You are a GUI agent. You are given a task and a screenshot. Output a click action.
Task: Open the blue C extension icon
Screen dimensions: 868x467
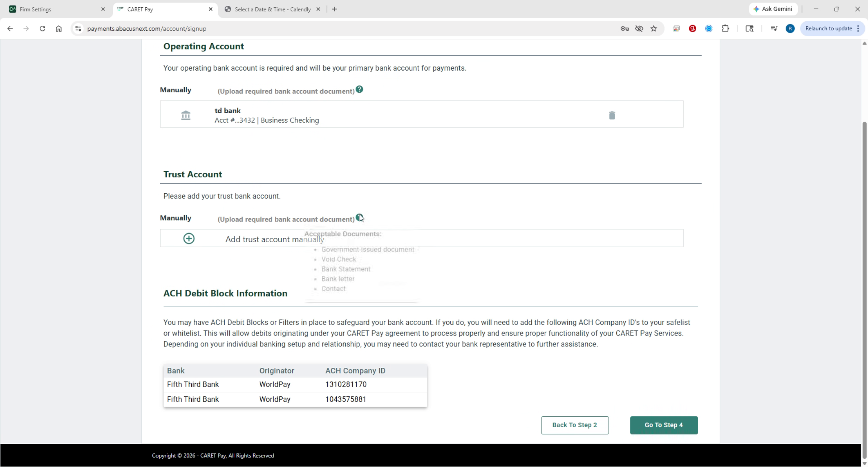tap(709, 29)
